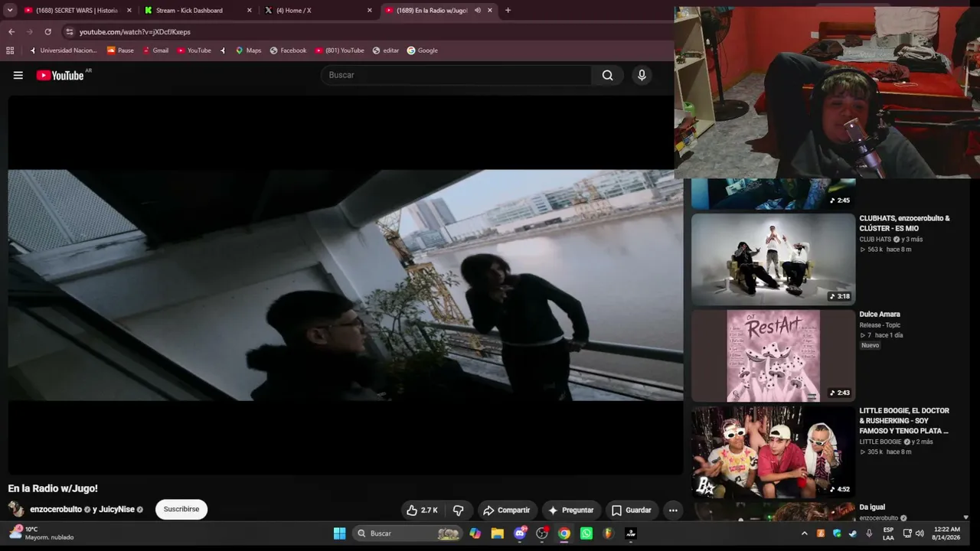Close the Home / X tab
Image resolution: width=980 pixels, height=551 pixels.
pos(369,11)
